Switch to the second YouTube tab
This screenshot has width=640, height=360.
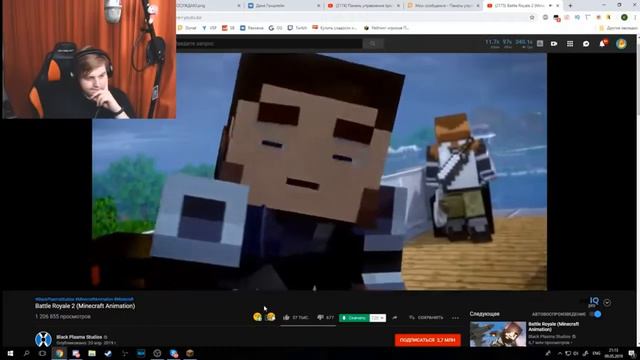click(x=363, y=6)
